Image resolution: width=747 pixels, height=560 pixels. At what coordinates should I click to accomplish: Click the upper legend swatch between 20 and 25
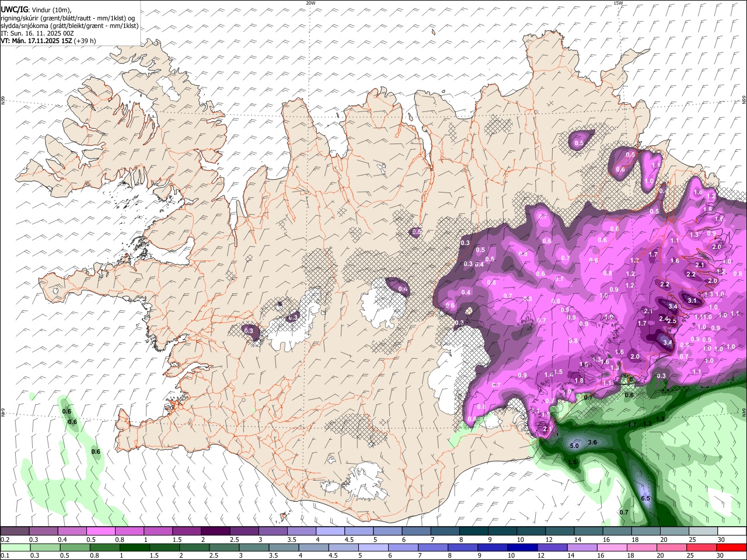pyautogui.click(x=674, y=531)
